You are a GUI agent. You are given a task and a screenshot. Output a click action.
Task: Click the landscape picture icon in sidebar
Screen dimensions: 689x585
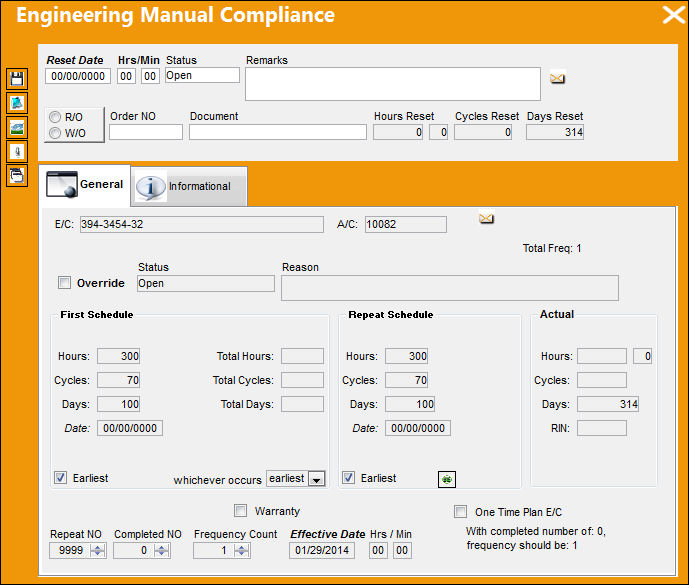[17, 127]
